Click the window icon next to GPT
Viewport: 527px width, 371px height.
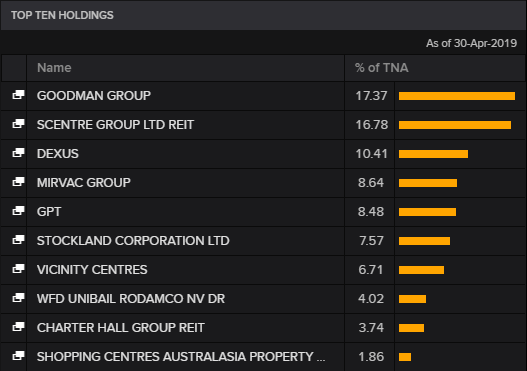click(x=18, y=211)
